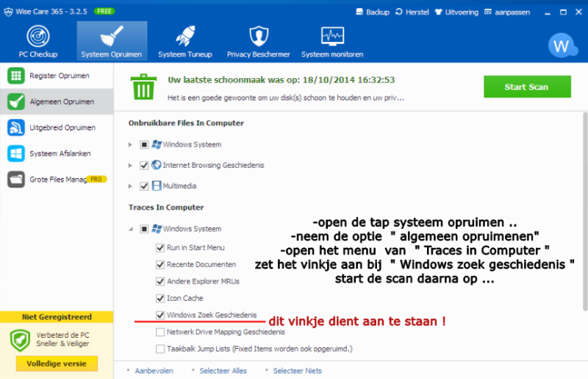
Task: Uncheck Run in Start Menu
Action: click(160, 247)
